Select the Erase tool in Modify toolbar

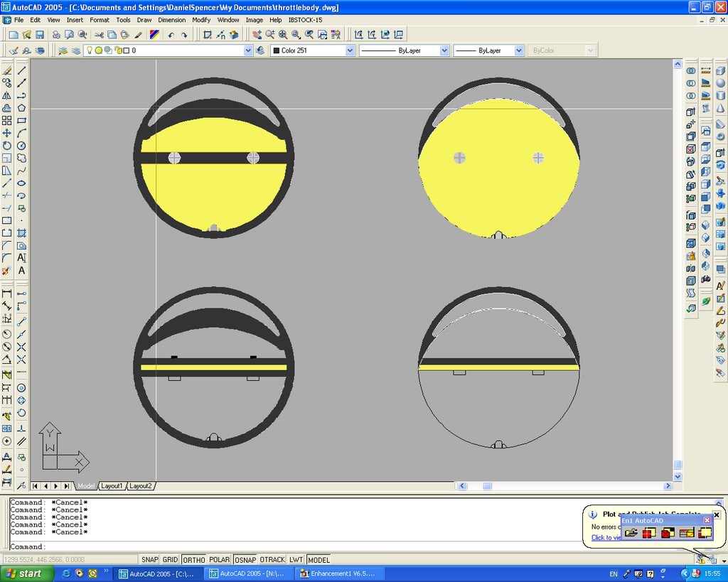7,70
